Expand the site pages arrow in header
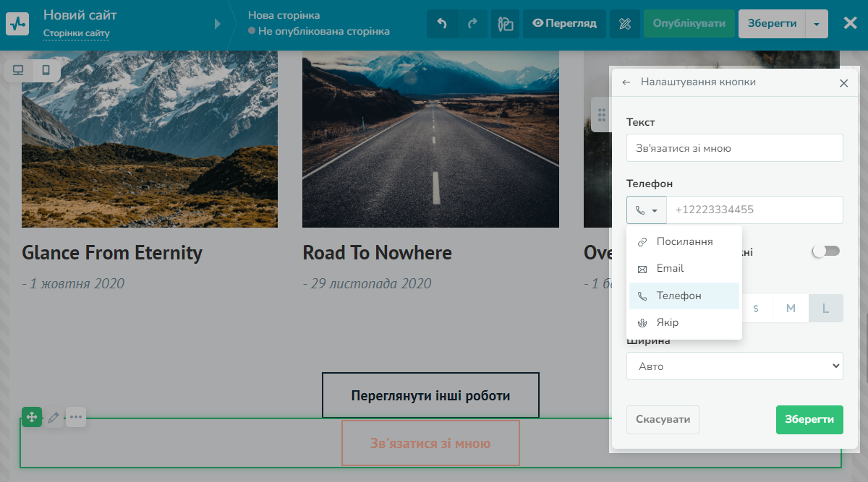 pyautogui.click(x=218, y=24)
